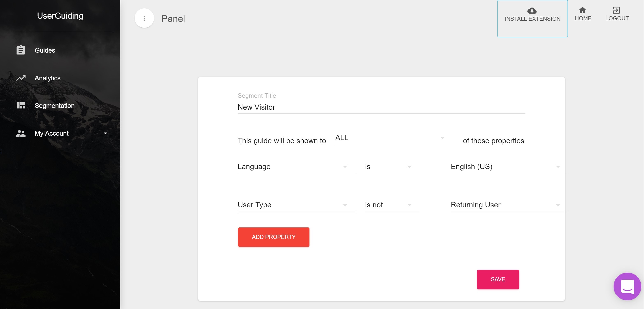This screenshot has height=309, width=644.
Task: Open the Returning User value dropdown
Action: 506,205
